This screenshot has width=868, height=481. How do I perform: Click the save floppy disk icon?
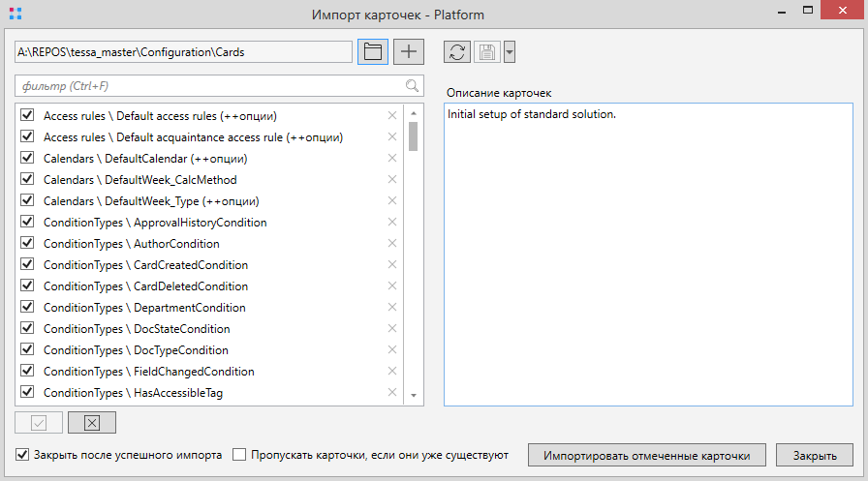click(x=487, y=52)
